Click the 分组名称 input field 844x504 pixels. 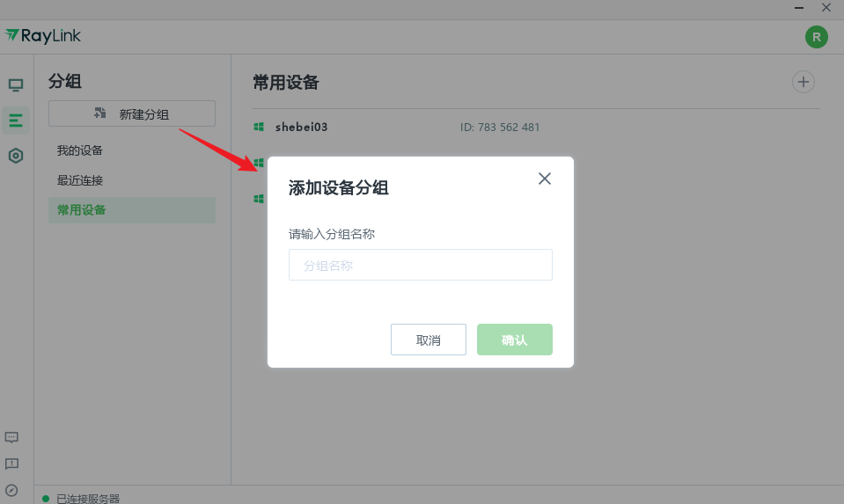(x=421, y=265)
